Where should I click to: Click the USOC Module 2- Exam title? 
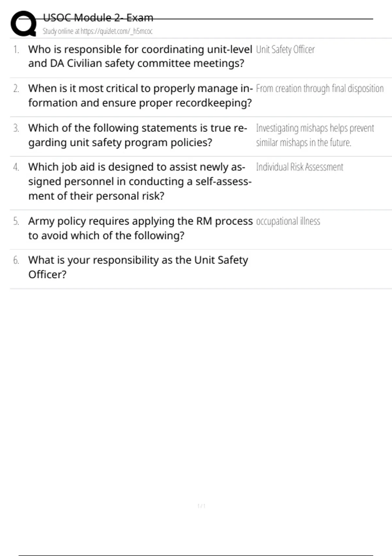click(98, 18)
